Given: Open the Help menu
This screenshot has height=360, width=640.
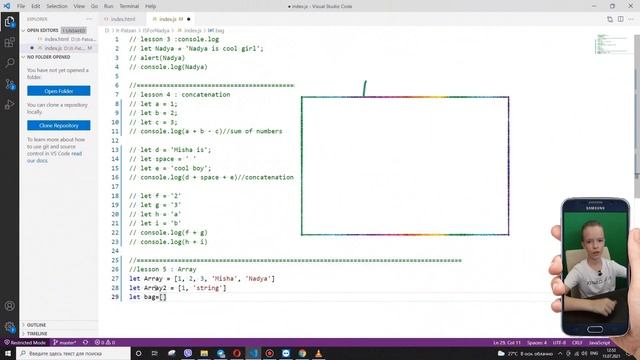Looking at the screenshot, I should click(151, 6).
